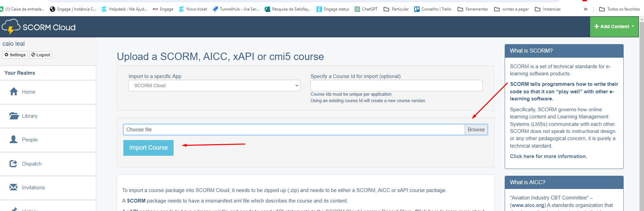The image size is (644, 211).
Task: Go to Dispatch in the sidebar
Action: (x=32, y=164)
